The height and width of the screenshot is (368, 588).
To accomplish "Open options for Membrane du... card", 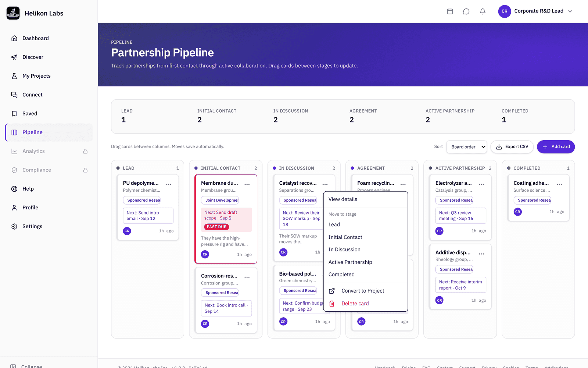I will tap(247, 184).
